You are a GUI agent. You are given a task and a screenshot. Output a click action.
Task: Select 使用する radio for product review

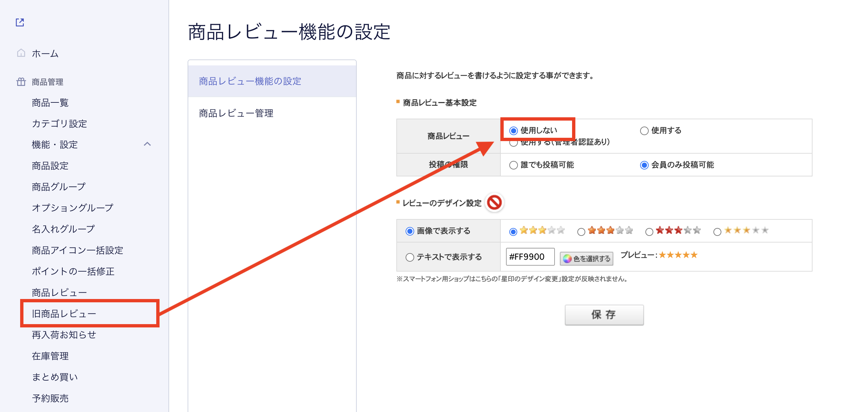click(644, 131)
